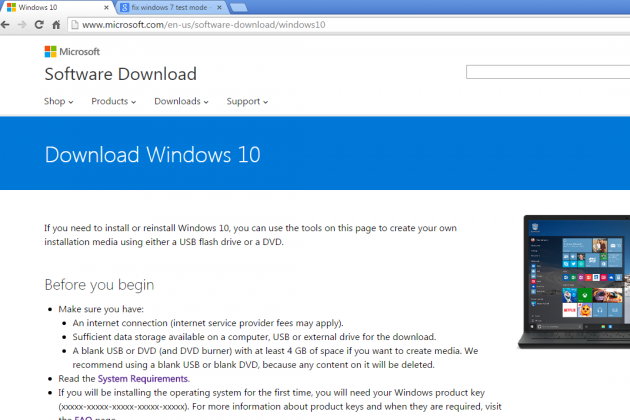
Task: Click the 'Make sure you have:' text
Action: click(101, 309)
